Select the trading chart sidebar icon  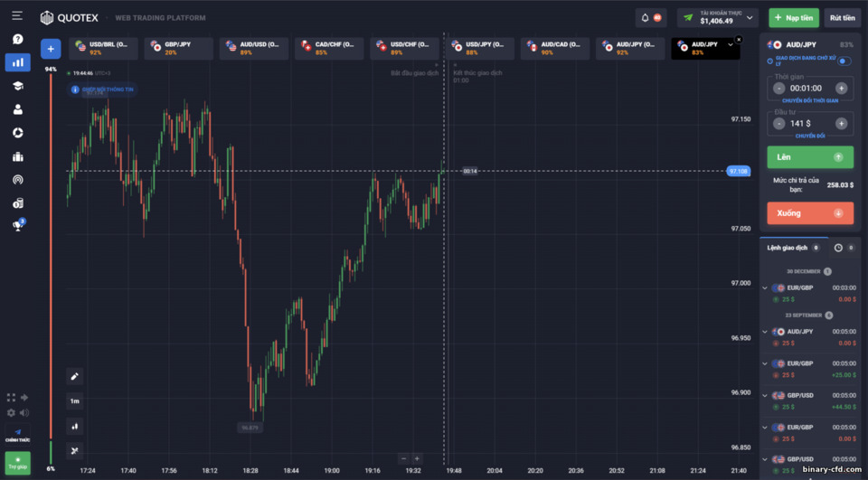pyautogui.click(x=18, y=62)
